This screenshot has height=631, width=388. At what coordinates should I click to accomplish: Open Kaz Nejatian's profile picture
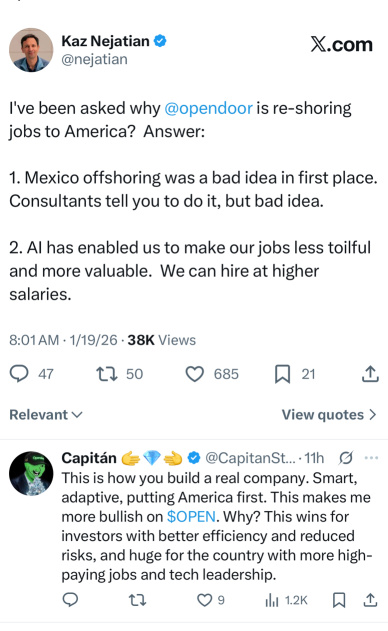[x=31, y=50]
